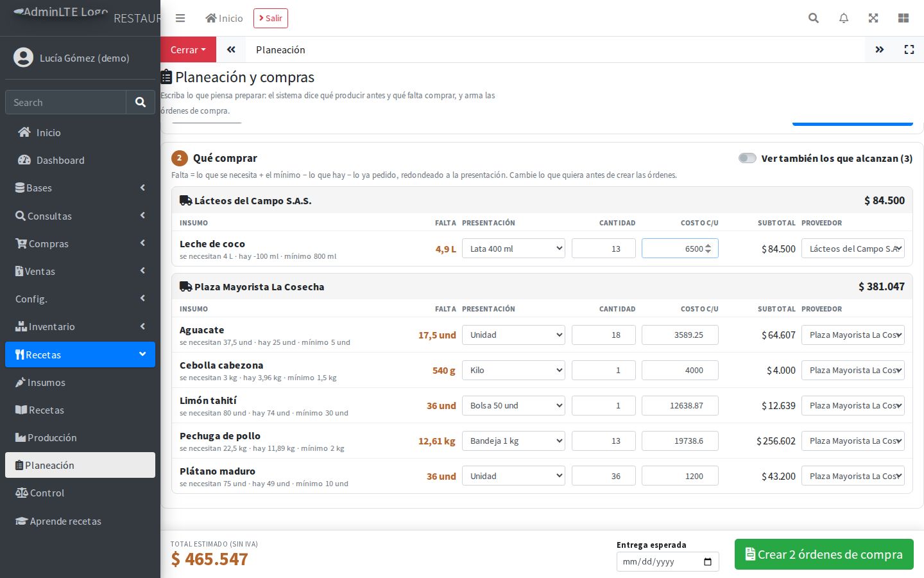Click the sidebar Search input field
Screen dimensions: 924x578
tap(65, 102)
